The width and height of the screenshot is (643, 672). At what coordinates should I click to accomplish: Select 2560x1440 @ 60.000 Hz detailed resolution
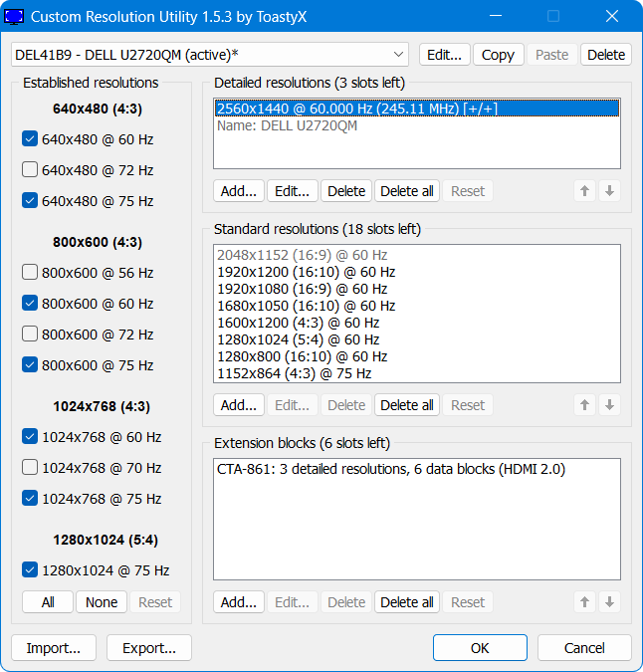click(416, 110)
